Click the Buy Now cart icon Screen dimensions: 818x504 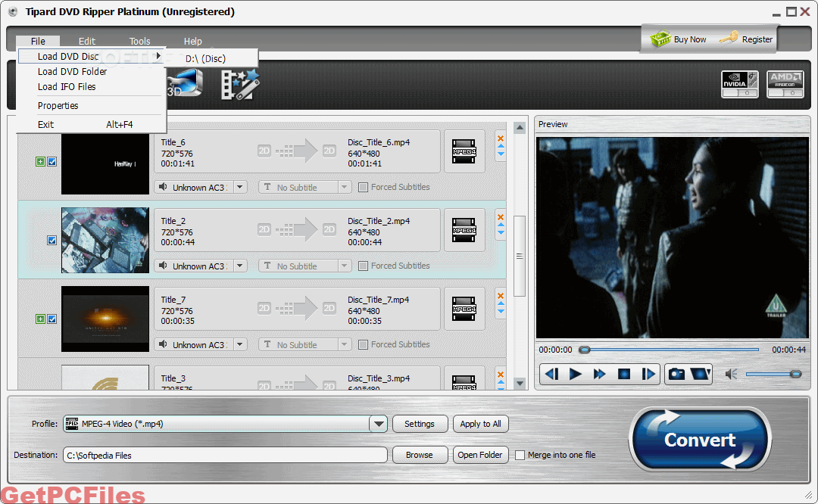tap(660, 39)
